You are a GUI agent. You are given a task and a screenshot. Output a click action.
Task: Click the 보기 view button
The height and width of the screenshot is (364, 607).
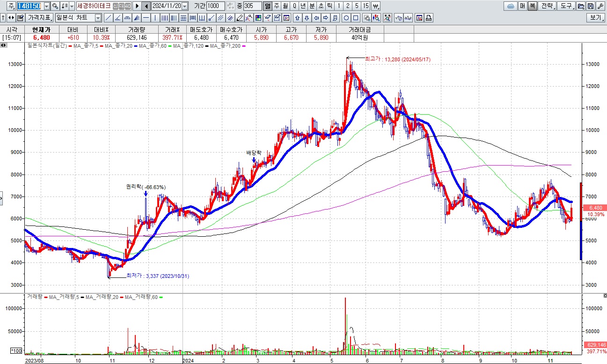pos(595,18)
